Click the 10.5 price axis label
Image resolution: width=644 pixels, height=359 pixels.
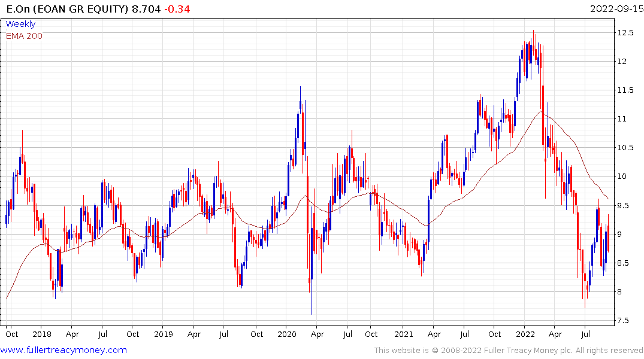pyautogui.click(x=625, y=148)
